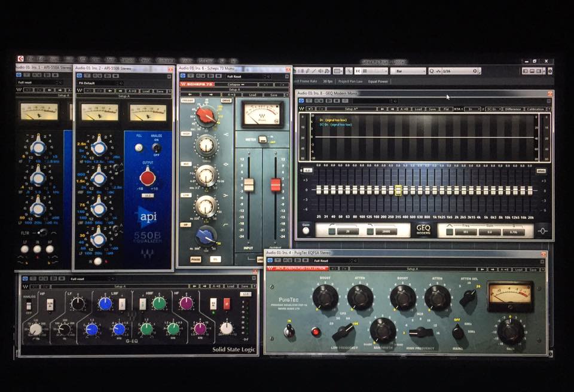This screenshot has height=392, width=574.
Task: Open the help question mark in GEQ Modern
Action: click(x=549, y=109)
